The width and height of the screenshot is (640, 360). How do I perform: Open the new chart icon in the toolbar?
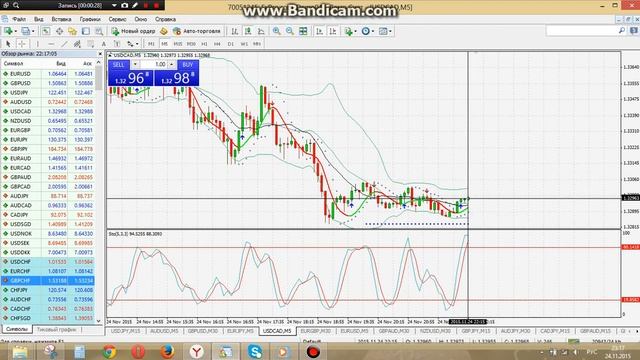pyautogui.click(x=8, y=31)
